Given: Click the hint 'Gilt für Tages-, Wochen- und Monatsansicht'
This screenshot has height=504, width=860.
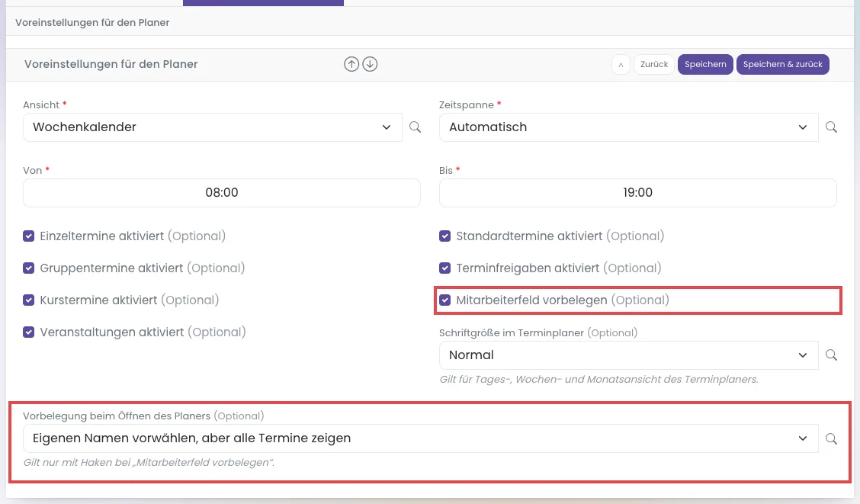Looking at the screenshot, I should point(599,380).
